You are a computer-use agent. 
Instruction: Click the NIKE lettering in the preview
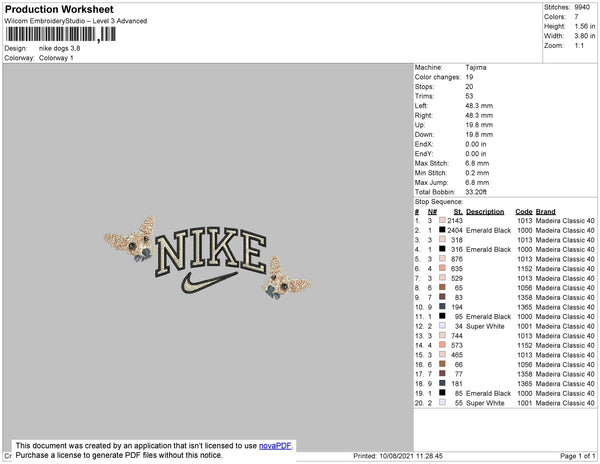coord(211,252)
